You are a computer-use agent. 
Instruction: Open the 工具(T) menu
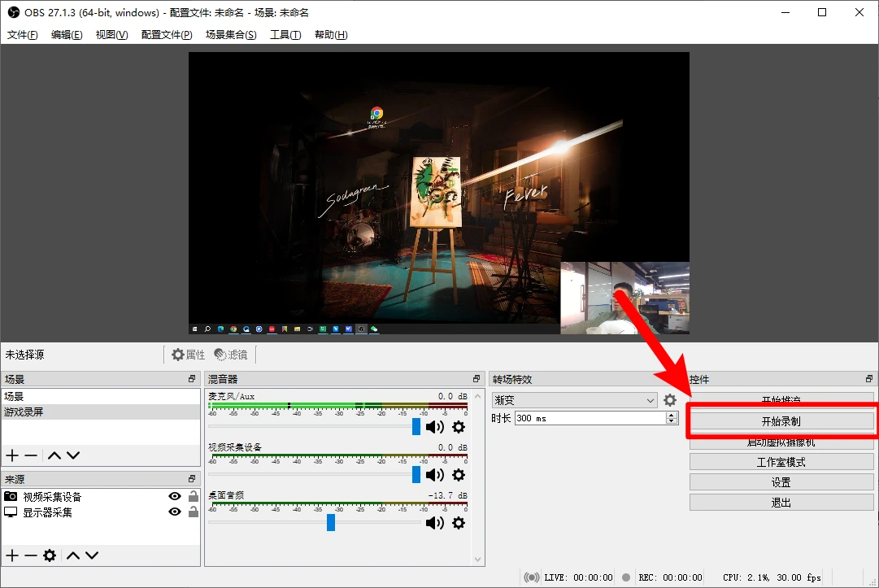pyautogui.click(x=285, y=35)
